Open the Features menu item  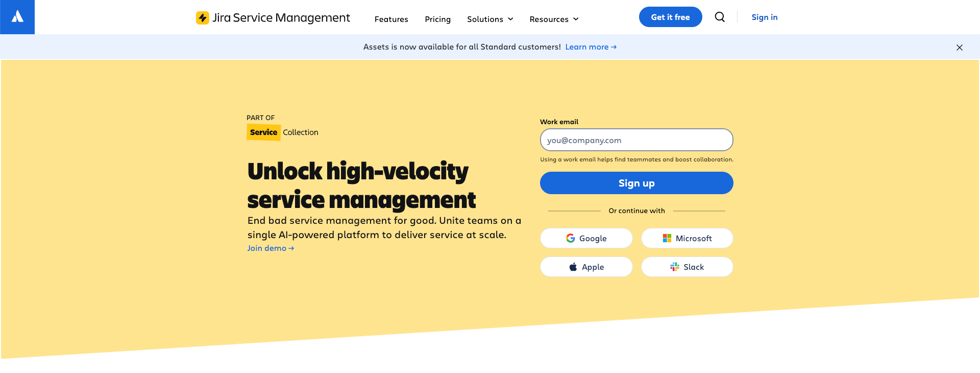(x=391, y=19)
